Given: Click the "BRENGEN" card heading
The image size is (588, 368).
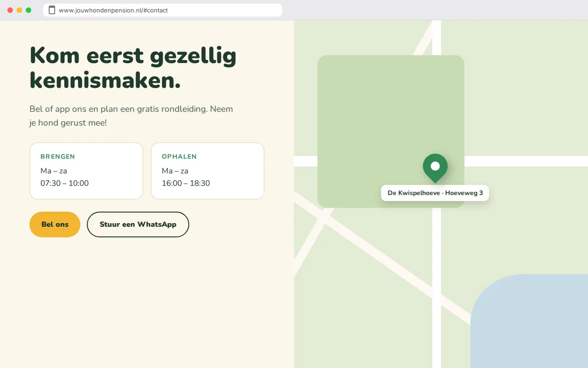Looking at the screenshot, I should pyautogui.click(x=58, y=156).
